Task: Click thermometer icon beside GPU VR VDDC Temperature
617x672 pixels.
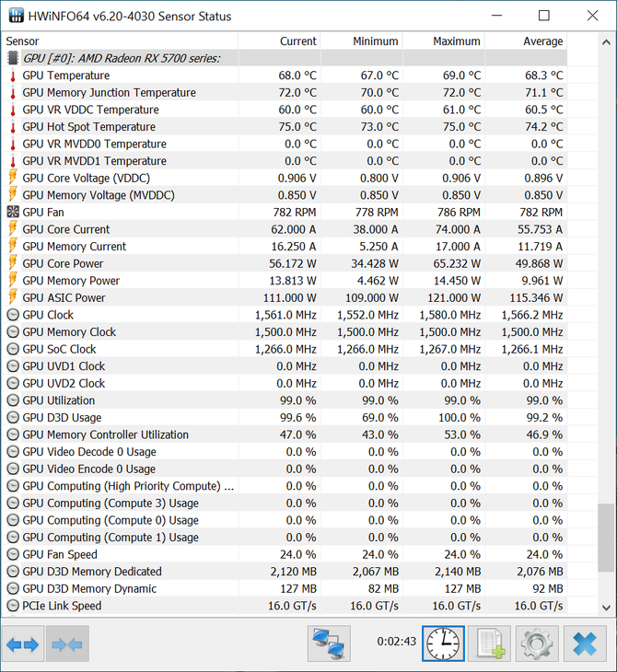Action: tap(13, 110)
